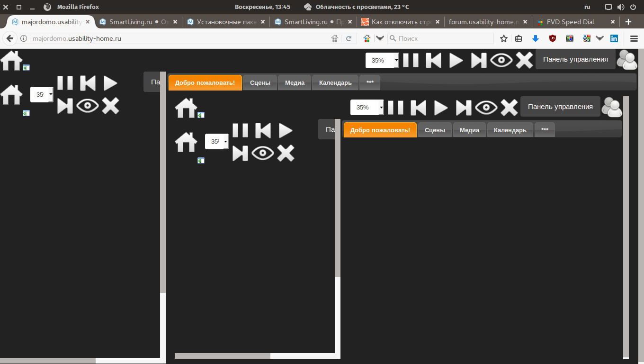Click next track in middle nested panel
The image size is (644, 364).
coord(240,153)
